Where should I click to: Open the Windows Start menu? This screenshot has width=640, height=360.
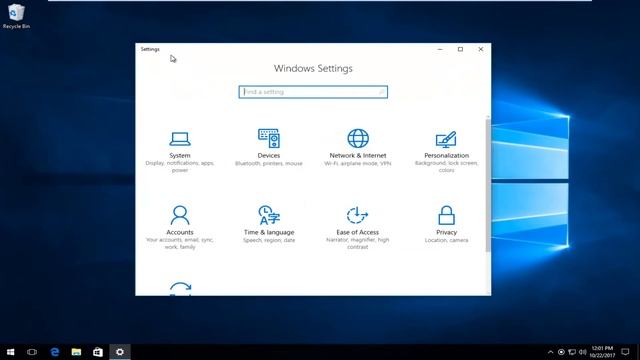coord(11,352)
